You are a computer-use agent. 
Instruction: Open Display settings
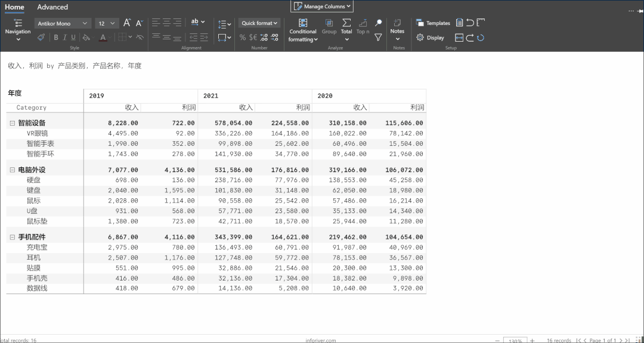(430, 38)
